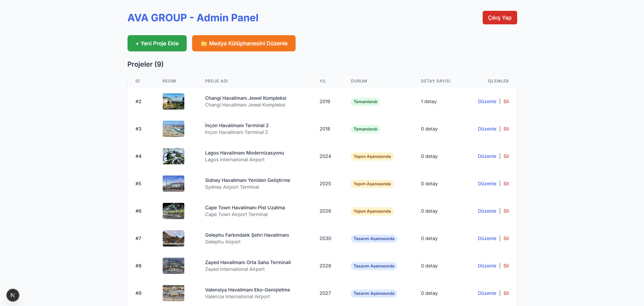Screen dimensions: 644x306
Task: Delete Zayed Havalimanı Orta Saha Terminali
Action: pos(506,266)
